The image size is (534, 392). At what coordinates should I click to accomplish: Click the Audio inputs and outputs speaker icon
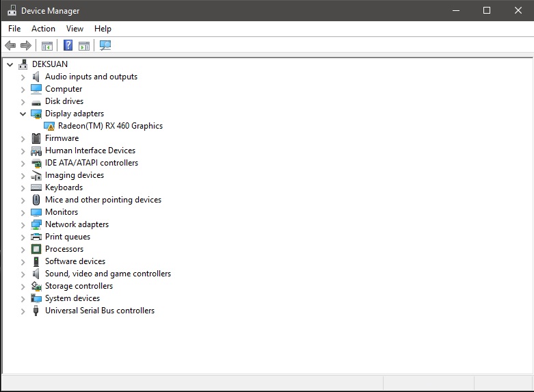36,77
